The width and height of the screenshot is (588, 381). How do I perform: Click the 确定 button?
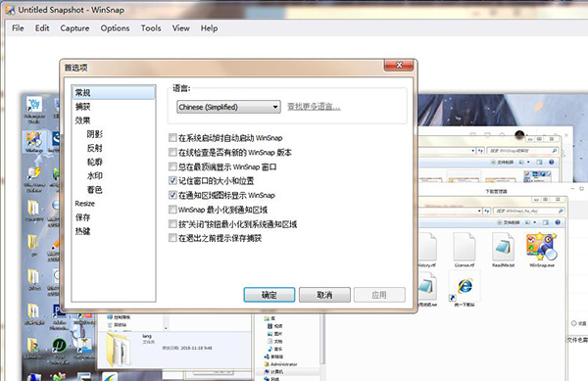click(x=269, y=295)
